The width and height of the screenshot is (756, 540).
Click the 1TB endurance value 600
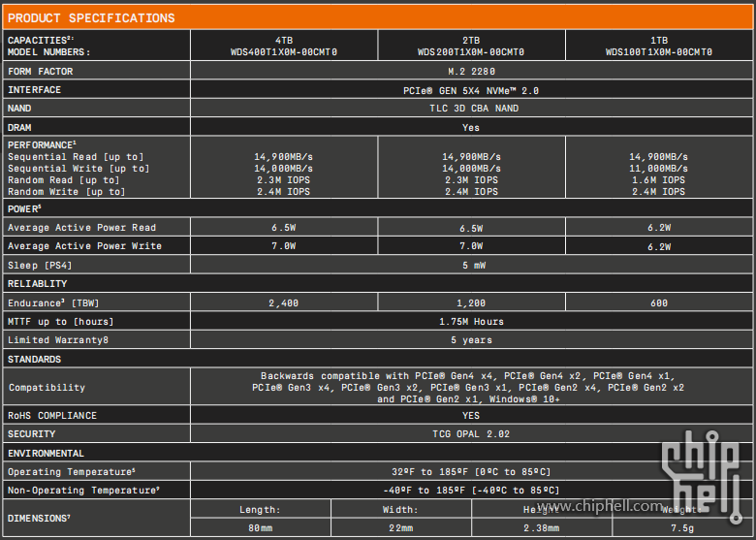[x=659, y=302]
